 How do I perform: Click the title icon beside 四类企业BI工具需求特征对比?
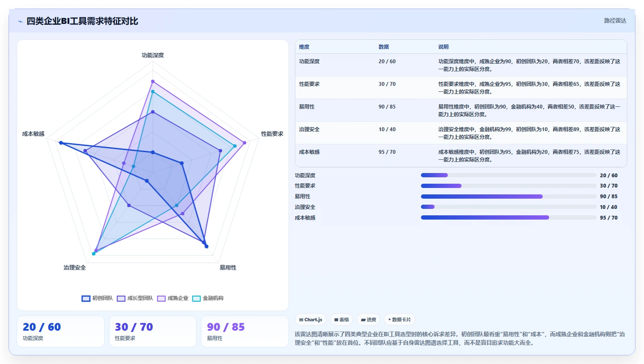click(x=20, y=21)
